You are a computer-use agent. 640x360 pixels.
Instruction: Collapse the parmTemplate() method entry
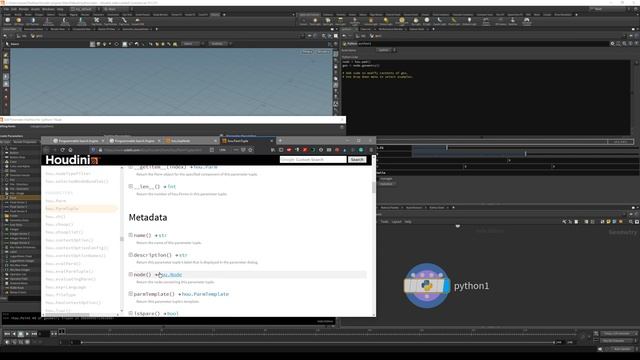[x=131, y=293]
